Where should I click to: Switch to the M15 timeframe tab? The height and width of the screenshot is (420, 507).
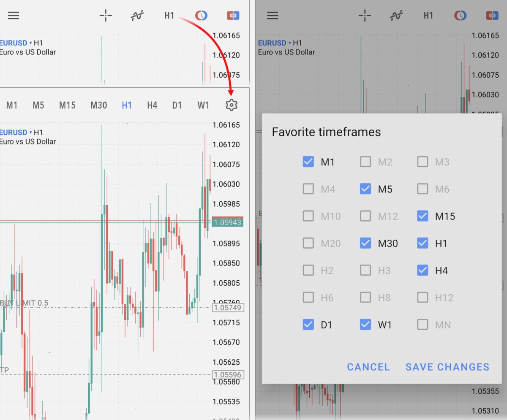(67, 105)
